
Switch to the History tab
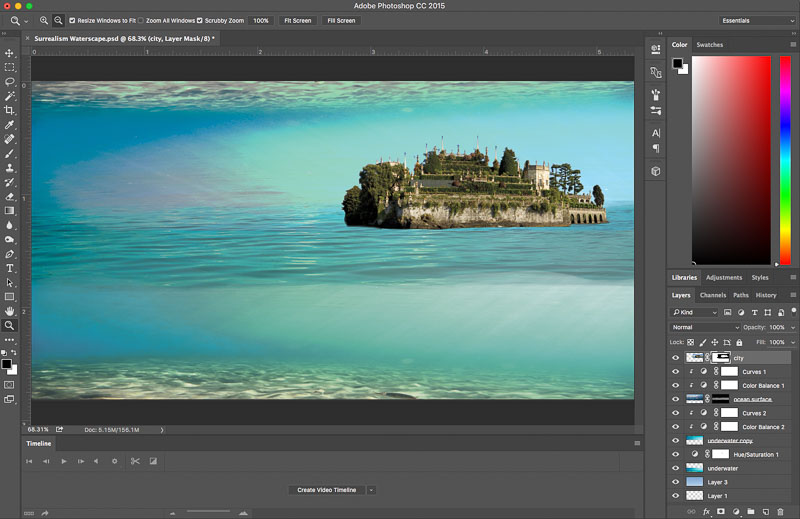pyautogui.click(x=766, y=295)
